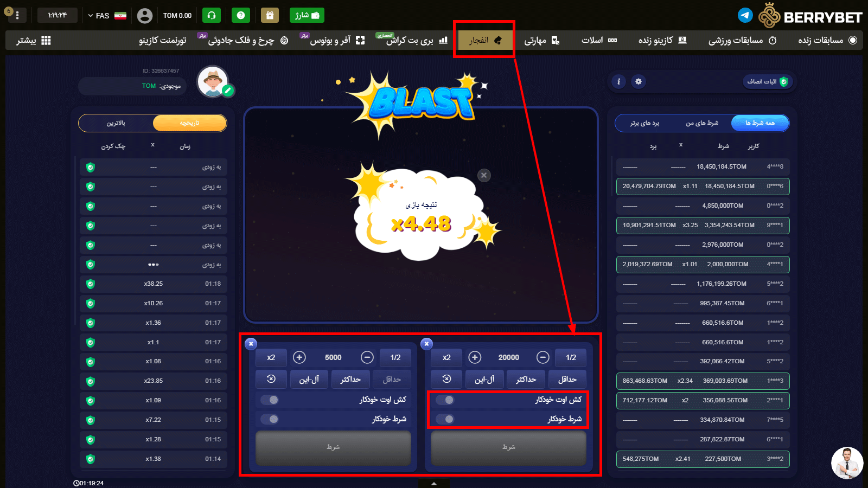Select the اسلات menu item

(x=598, y=40)
